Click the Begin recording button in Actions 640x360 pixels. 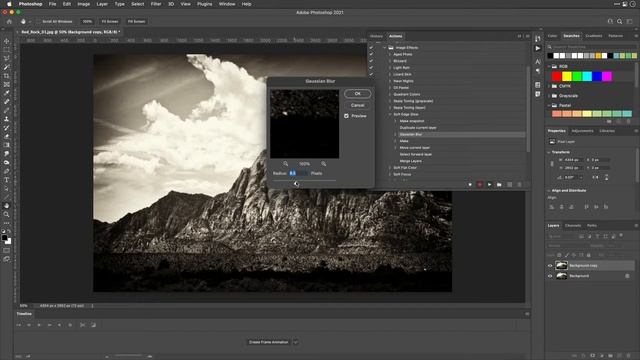tap(480, 184)
